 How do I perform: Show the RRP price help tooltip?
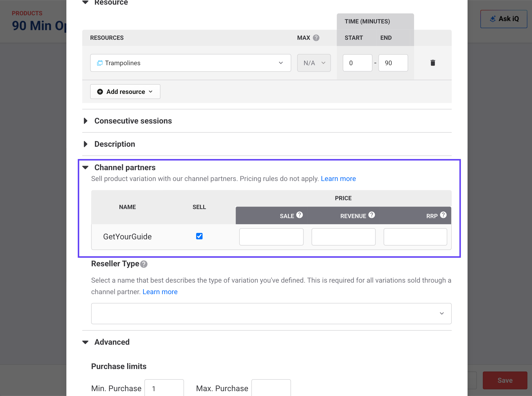[x=443, y=215]
